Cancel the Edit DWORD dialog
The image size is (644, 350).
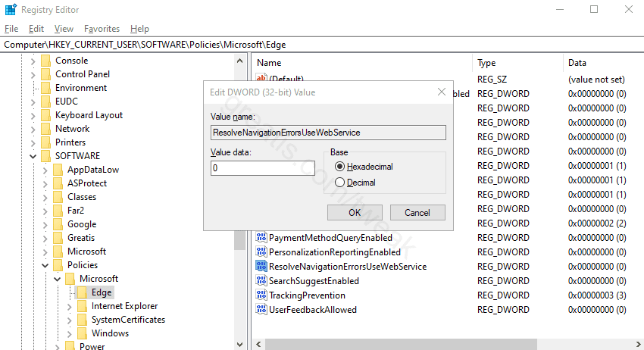tap(417, 213)
